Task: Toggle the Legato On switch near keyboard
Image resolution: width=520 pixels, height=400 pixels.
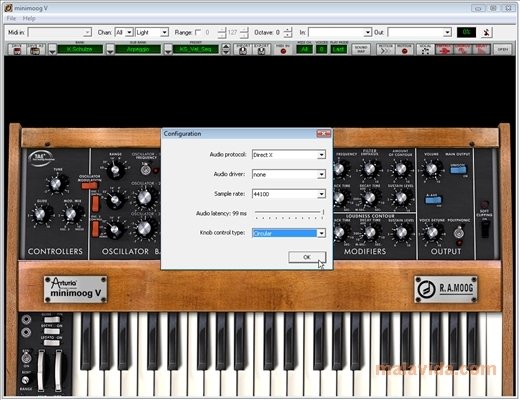Action: 51,343
